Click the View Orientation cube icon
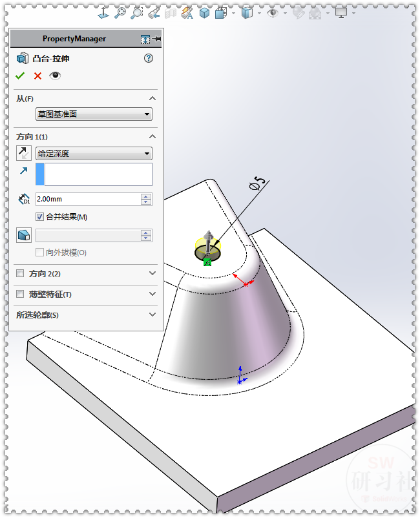 pos(220,13)
